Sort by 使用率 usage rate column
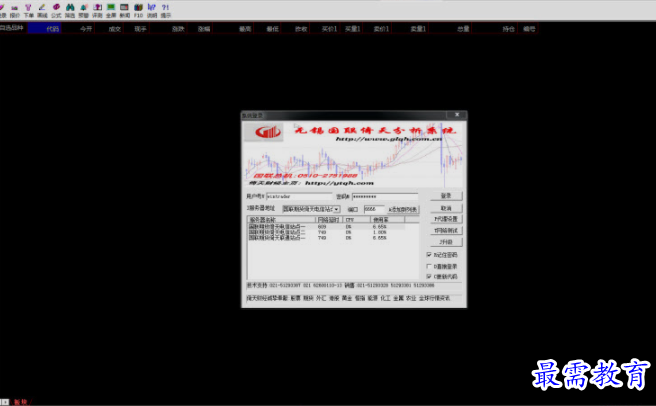This screenshot has height=406, width=656. click(x=387, y=219)
